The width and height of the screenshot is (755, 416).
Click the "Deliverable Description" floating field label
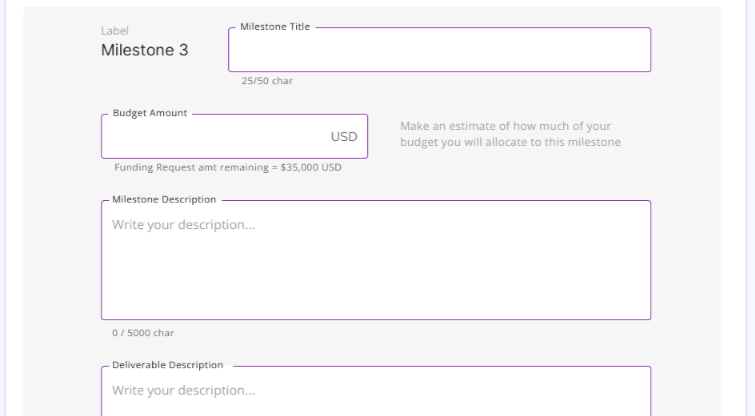coord(167,365)
